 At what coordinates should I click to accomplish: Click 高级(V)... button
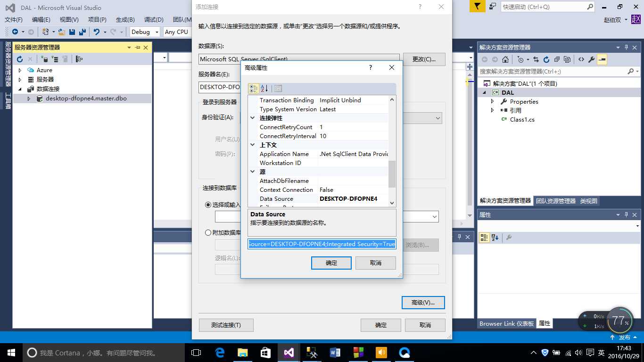(423, 303)
